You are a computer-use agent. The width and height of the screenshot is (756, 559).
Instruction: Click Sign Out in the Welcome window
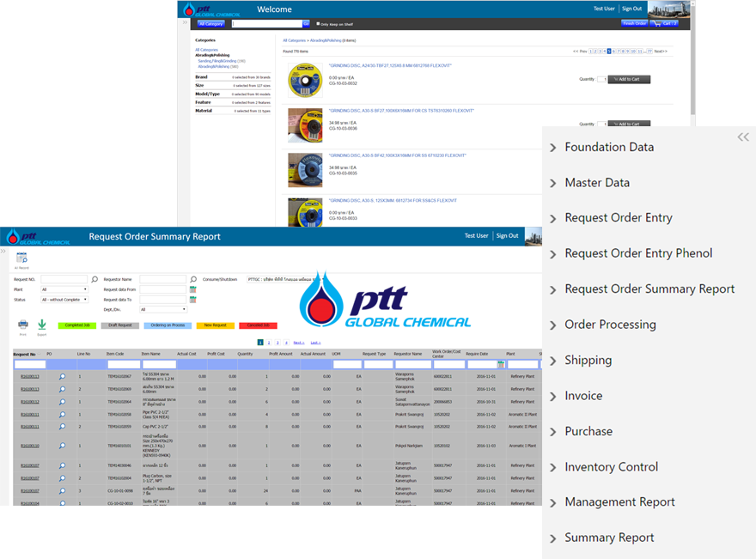click(631, 9)
